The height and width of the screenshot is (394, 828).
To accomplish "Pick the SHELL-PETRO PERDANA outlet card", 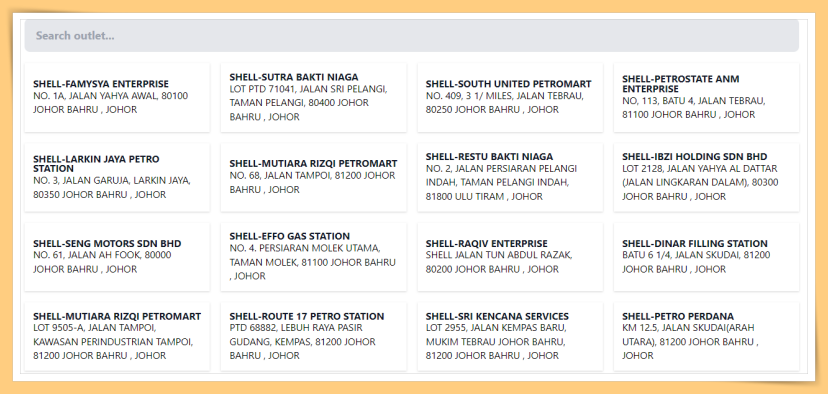I will 707,336.
